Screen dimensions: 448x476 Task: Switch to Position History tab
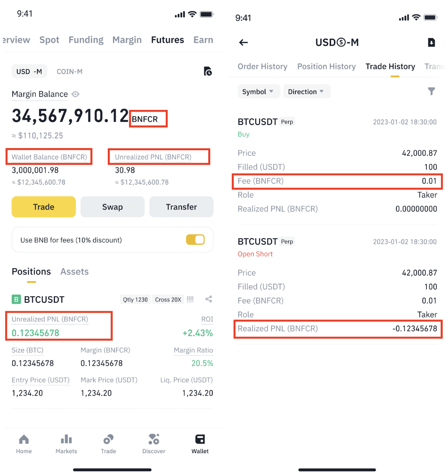click(326, 67)
